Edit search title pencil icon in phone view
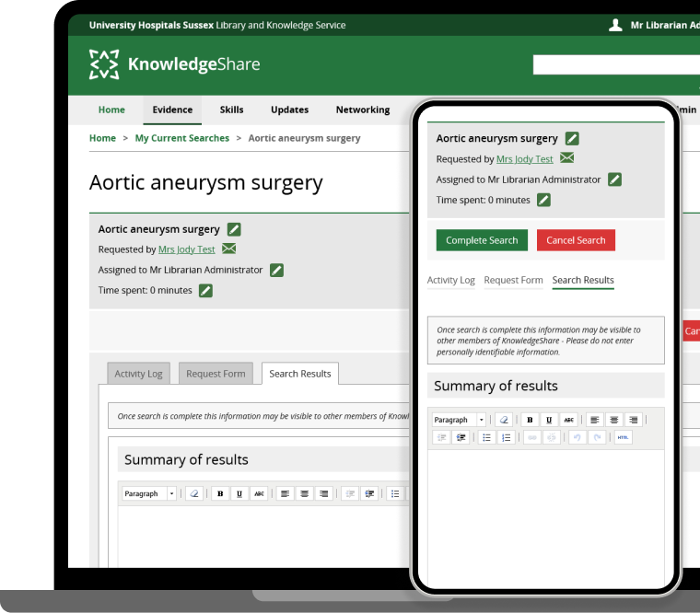Image resolution: width=700 pixels, height=613 pixels. tap(572, 138)
